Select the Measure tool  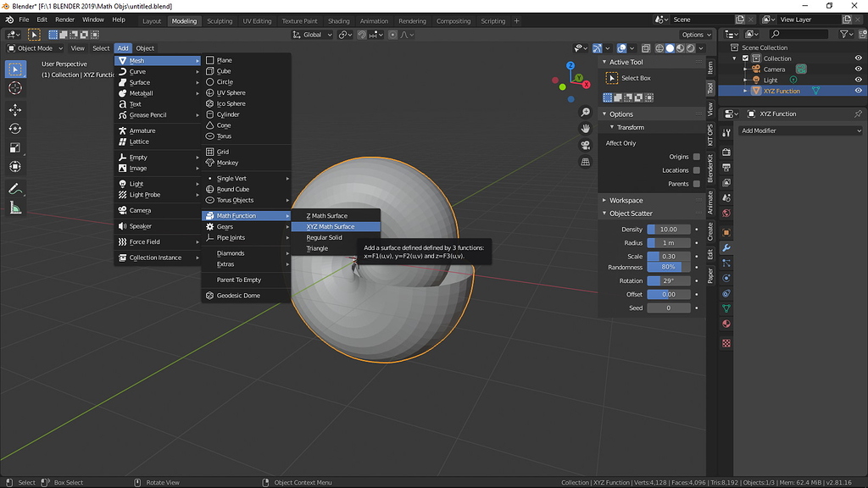click(x=15, y=208)
